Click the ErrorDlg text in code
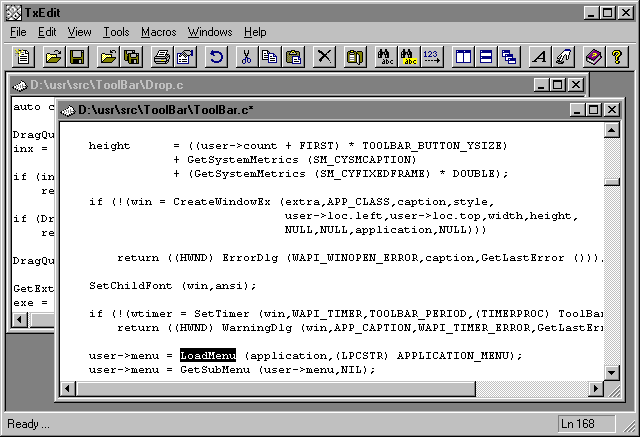 250,257
